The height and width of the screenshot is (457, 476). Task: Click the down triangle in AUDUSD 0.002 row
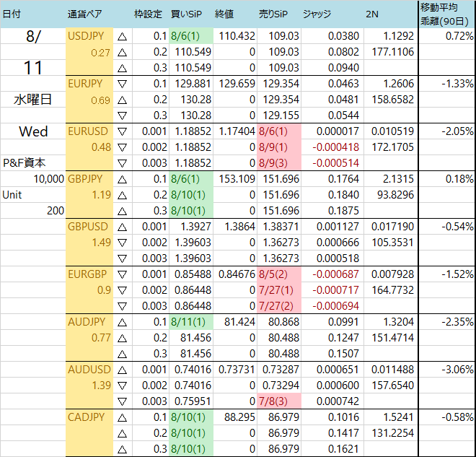pyautogui.click(x=122, y=386)
